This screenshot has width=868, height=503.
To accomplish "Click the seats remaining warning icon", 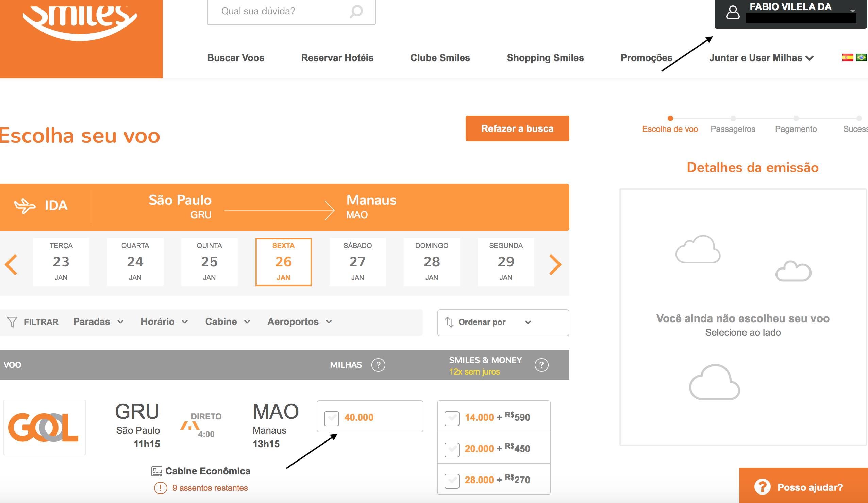I will pyautogui.click(x=160, y=488).
